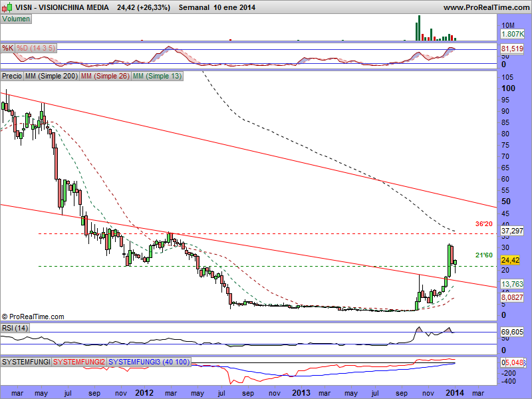Click the 65 level on the price axis
Viewport: 532px width, 399px height.
tap(505, 168)
